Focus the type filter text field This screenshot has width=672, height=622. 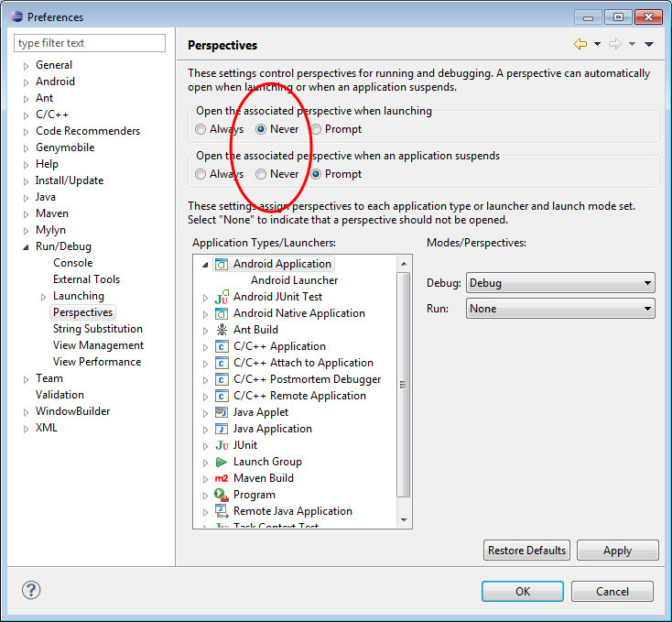coord(90,43)
